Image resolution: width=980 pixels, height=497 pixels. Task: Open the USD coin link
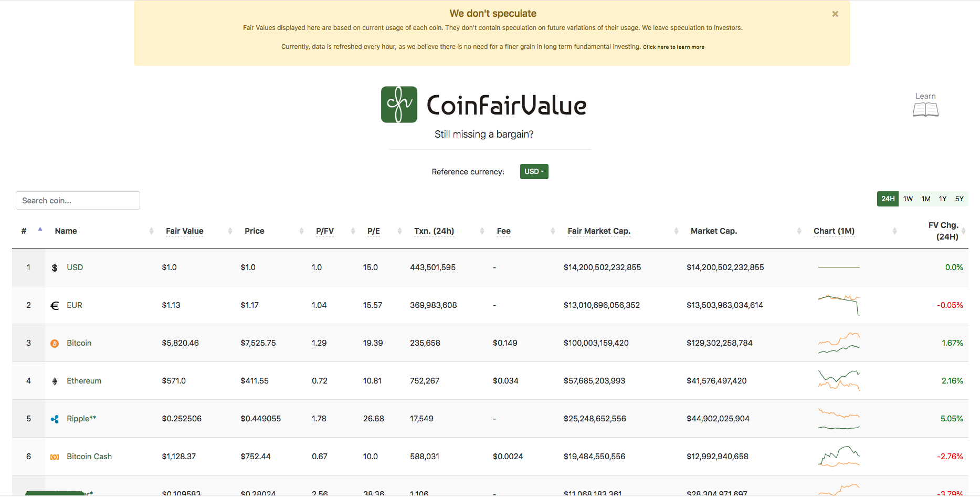click(75, 267)
